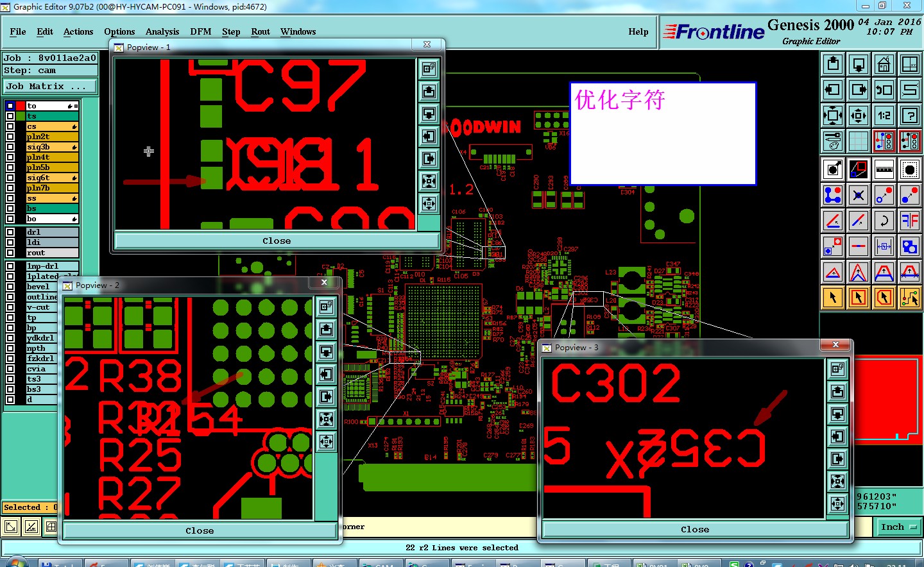Open the Actions menu
Screen dimensions: 924x567
(x=78, y=31)
